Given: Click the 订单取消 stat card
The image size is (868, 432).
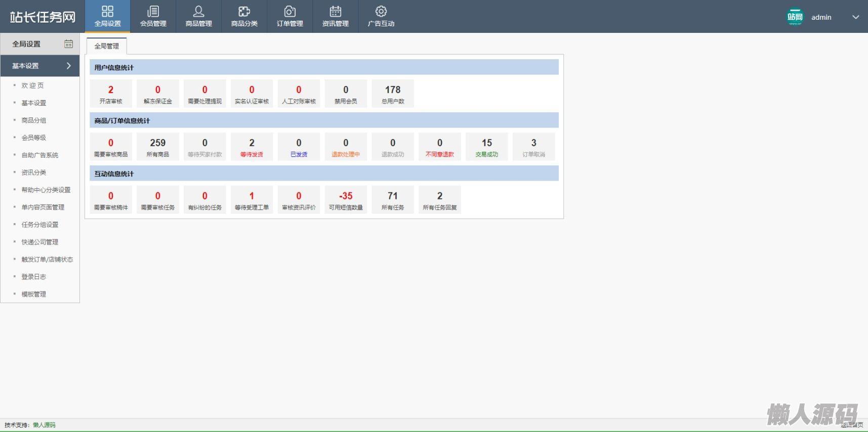Looking at the screenshot, I should [x=534, y=147].
